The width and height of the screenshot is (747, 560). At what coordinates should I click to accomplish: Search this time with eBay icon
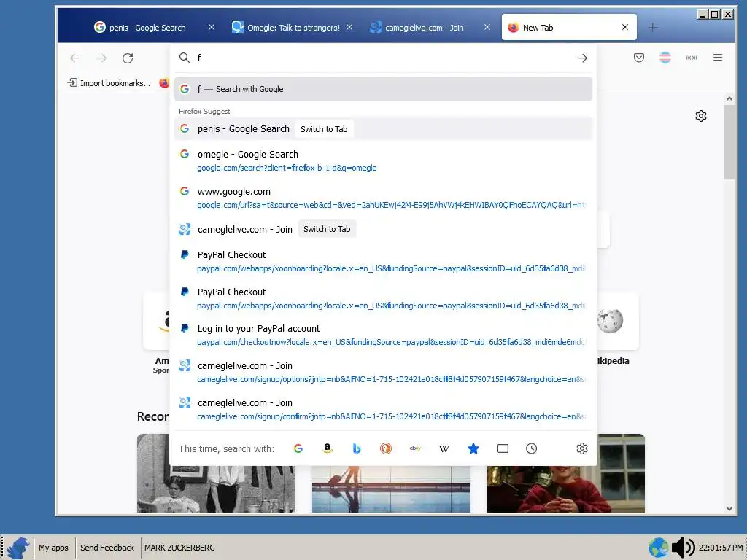tap(415, 448)
